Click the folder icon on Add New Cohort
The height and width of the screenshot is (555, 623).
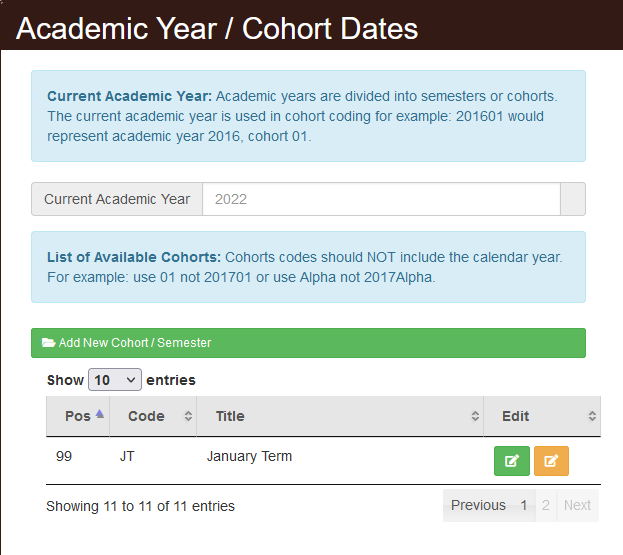point(48,342)
